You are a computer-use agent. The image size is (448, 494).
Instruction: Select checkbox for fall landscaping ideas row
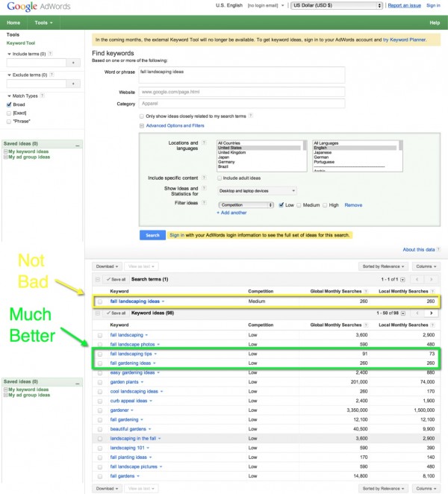coord(100,301)
